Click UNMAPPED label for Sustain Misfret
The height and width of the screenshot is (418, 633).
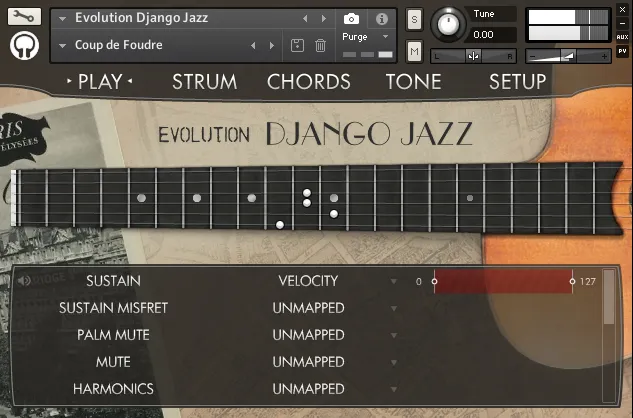click(308, 308)
